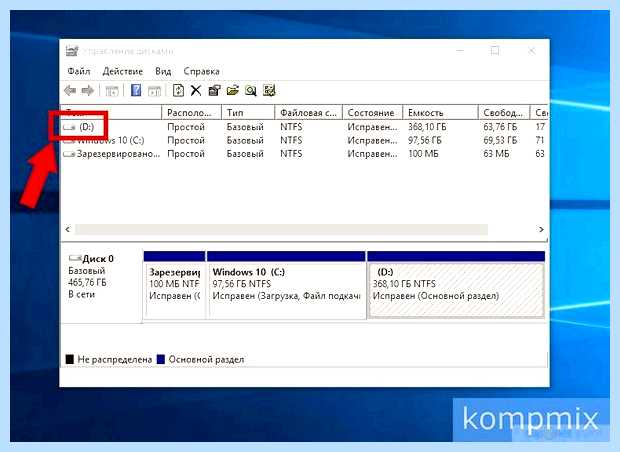Click the 100 МБ capacity cell

(423, 154)
